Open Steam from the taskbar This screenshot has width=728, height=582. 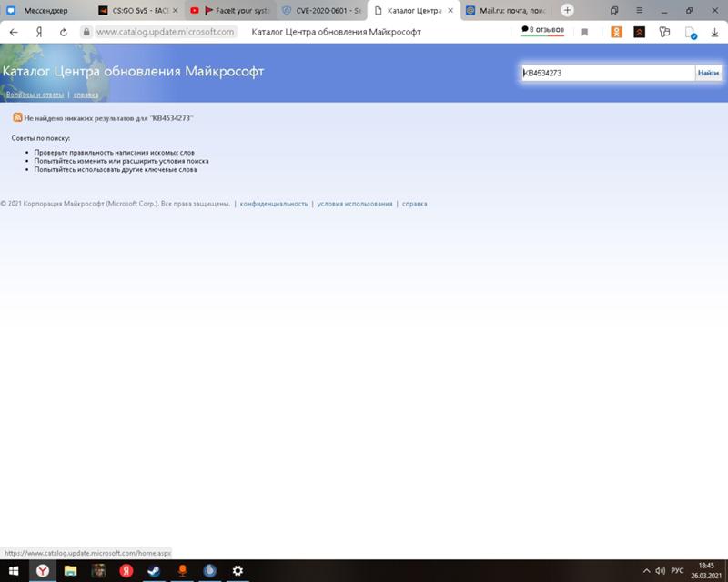(154, 571)
